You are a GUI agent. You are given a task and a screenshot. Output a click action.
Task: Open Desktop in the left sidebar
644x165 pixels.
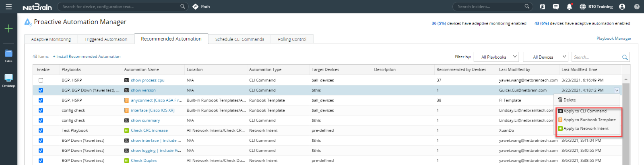click(8, 81)
